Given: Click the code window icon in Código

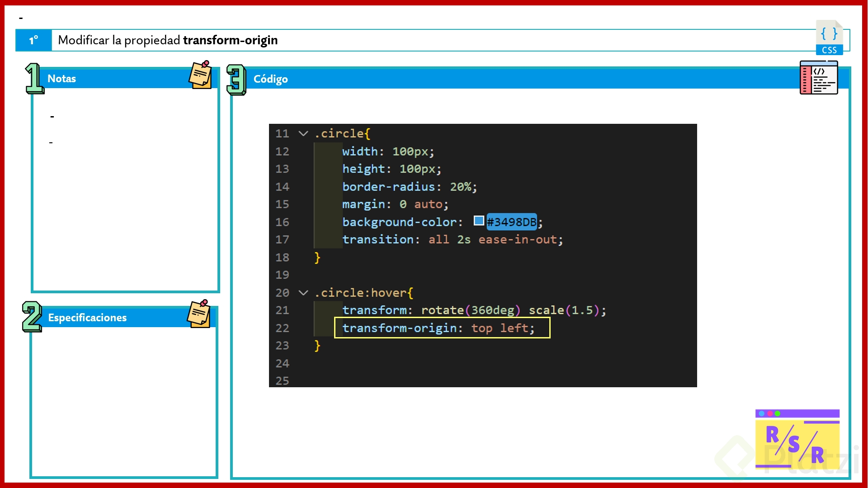Looking at the screenshot, I should pyautogui.click(x=818, y=78).
